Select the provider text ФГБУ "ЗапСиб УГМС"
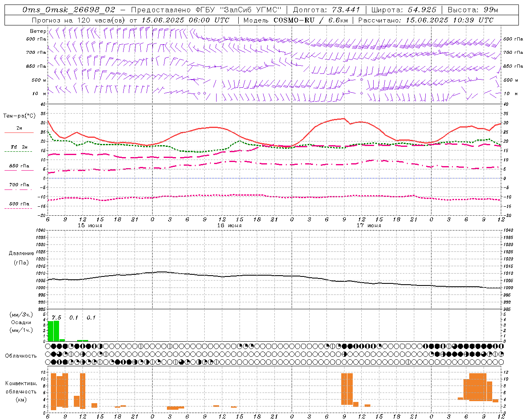The width and height of the screenshot is (525, 420). tap(237, 10)
